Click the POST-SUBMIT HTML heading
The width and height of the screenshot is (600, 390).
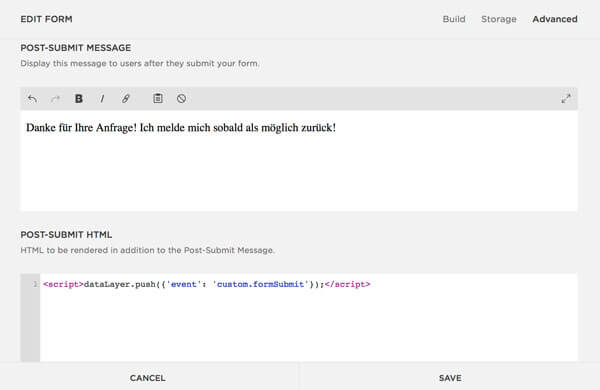point(66,235)
